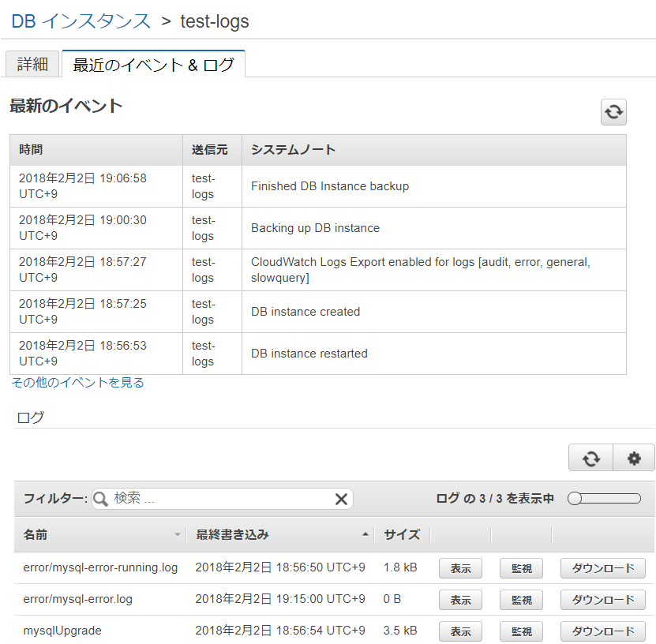Open logs table settings gear
This screenshot has height=644, width=656.
pos(634,459)
